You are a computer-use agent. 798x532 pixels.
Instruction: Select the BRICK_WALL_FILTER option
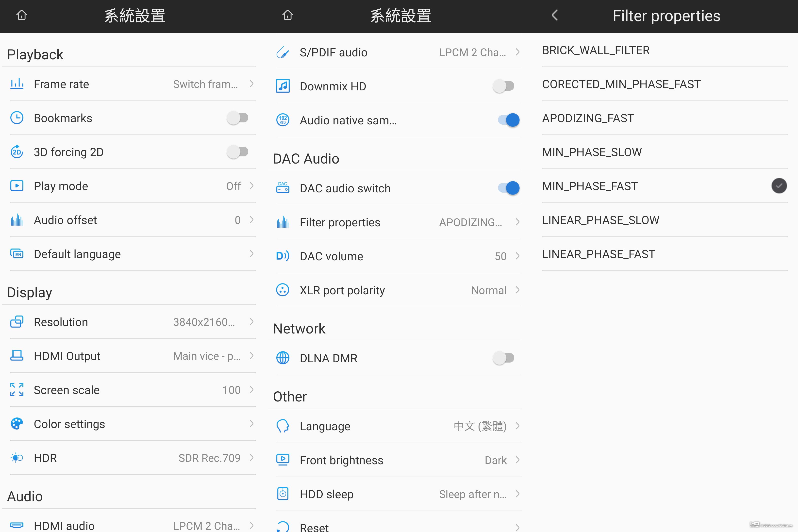click(x=596, y=50)
